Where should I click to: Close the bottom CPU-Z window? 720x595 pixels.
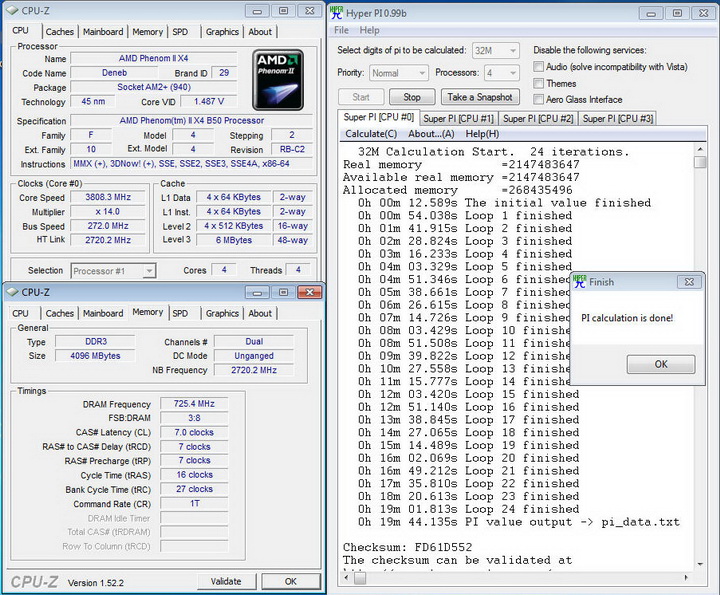309,292
